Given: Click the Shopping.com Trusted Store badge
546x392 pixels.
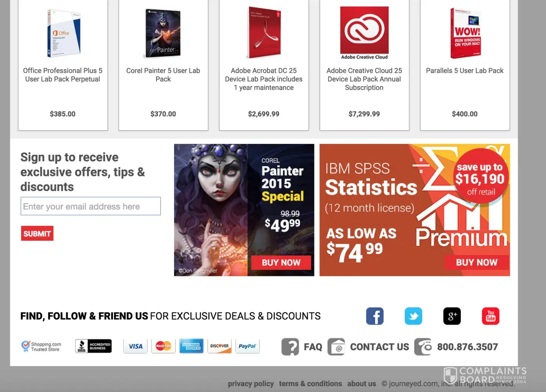Looking at the screenshot, I should click(41, 347).
